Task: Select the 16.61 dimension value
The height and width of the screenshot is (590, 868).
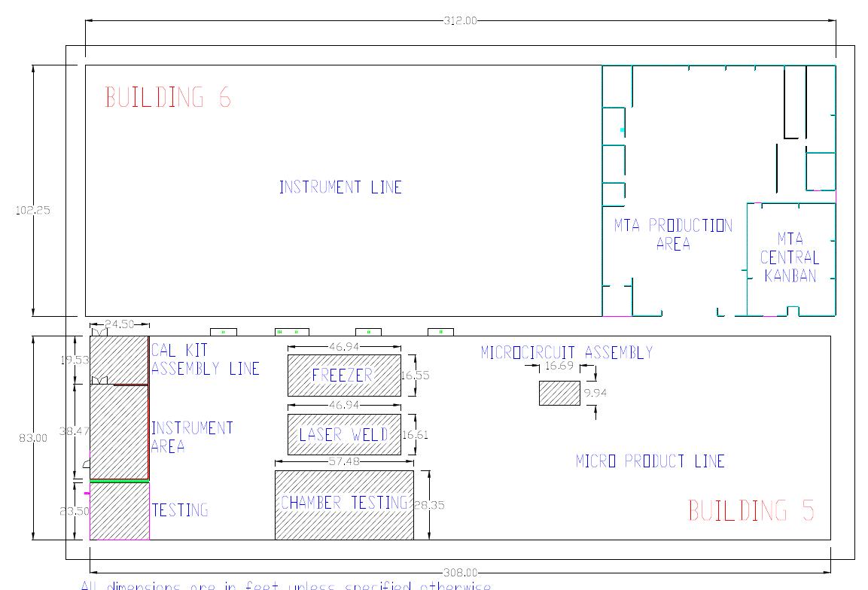Action: tap(415, 435)
